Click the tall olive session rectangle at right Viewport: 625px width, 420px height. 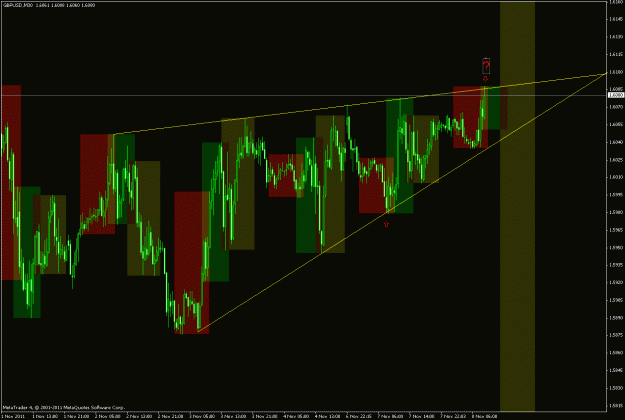[x=517, y=206]
